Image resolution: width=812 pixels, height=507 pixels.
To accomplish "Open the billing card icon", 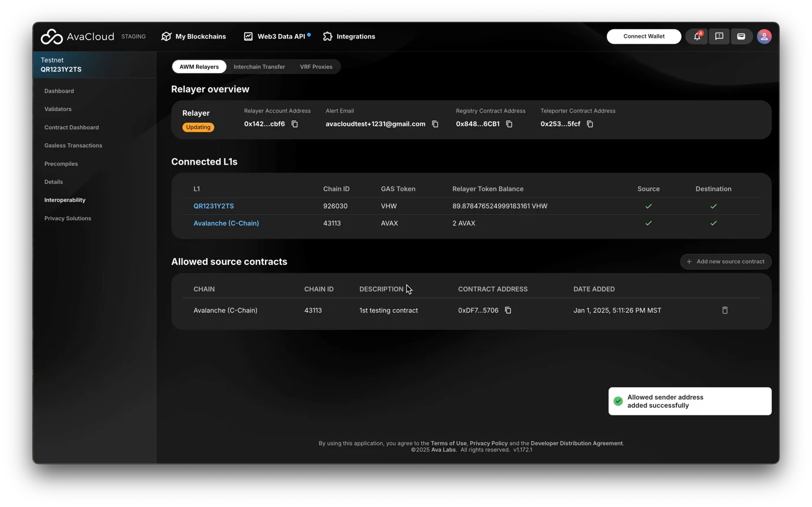I will [x=741, y=37].
